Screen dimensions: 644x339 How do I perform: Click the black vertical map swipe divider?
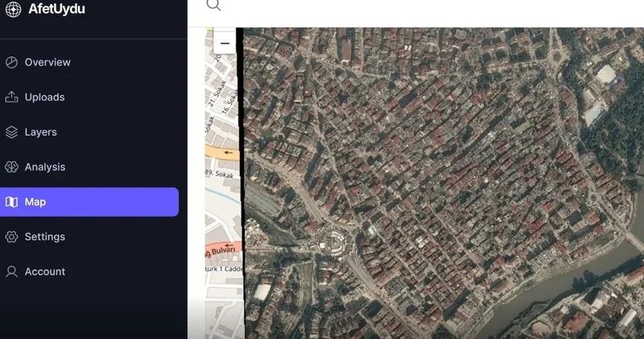point(241,185)
